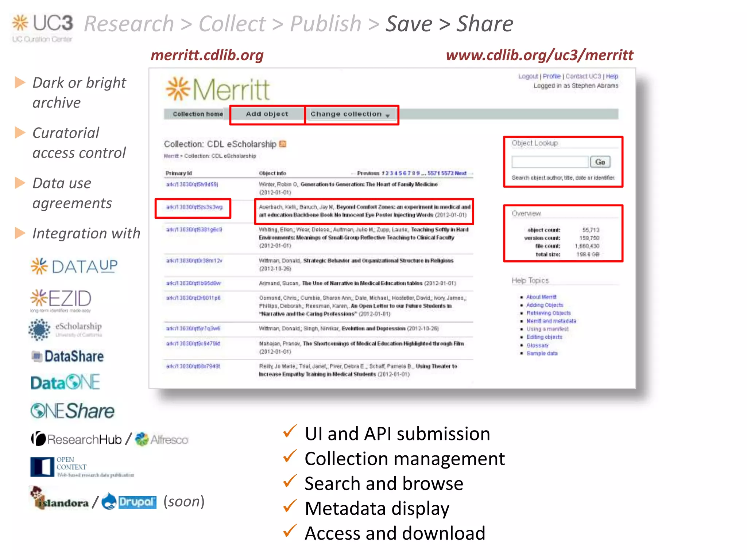Open the Collection home tab
The width and height of the screenshot is (747, 560).
198,114
